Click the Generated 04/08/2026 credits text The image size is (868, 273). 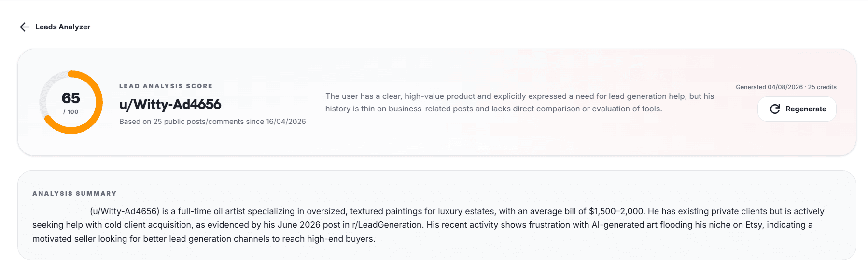coord(786,87)
